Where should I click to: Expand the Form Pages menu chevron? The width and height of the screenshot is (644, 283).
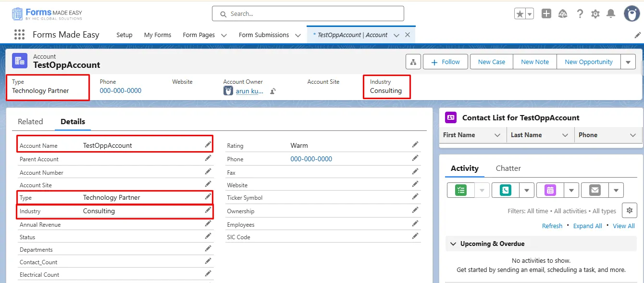click(x=224, y=35)
